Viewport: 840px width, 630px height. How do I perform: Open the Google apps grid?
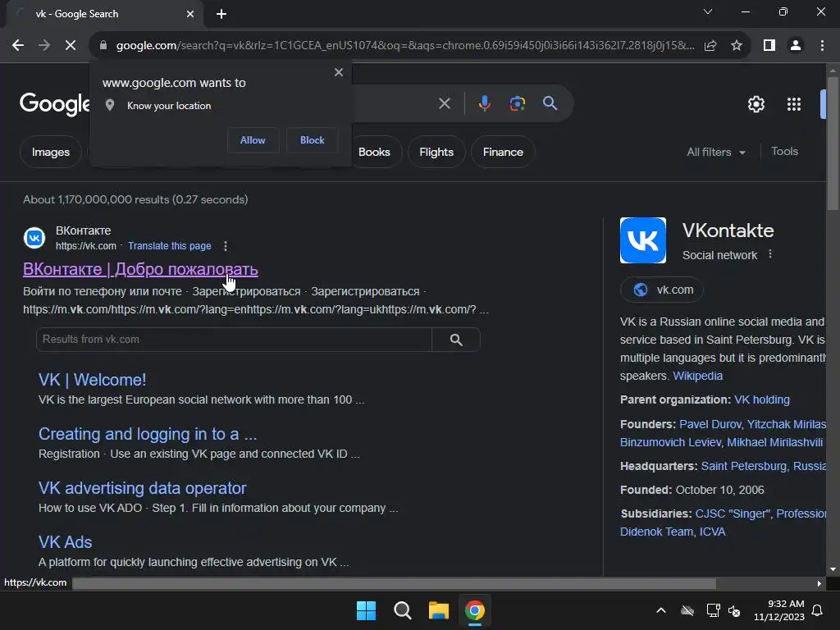[794, 104]
